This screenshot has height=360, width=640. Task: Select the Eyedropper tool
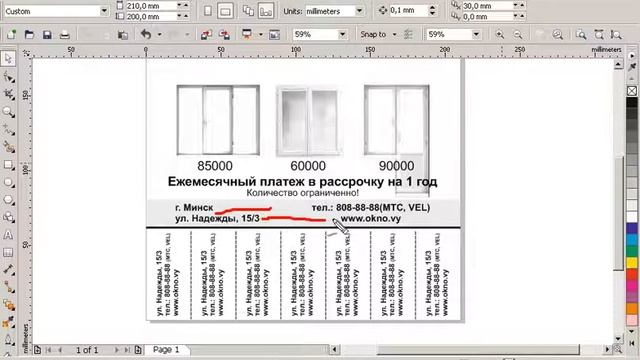[x=8, y=323]
